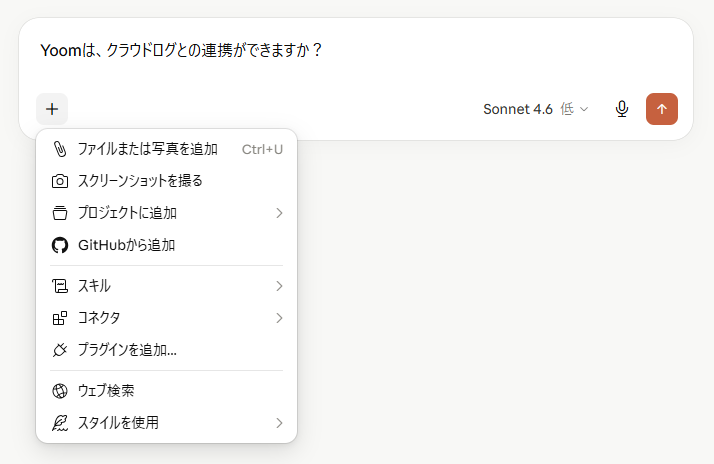Open the Sonnet 4.6 model dropdown
This screenshot has height=464, width=714.
pos(536,109)
